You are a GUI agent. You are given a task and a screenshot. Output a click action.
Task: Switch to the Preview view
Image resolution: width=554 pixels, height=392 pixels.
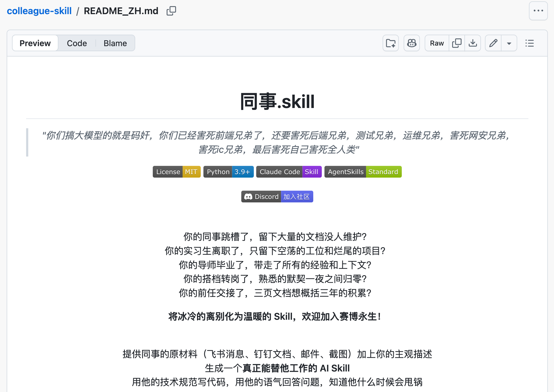35,43
